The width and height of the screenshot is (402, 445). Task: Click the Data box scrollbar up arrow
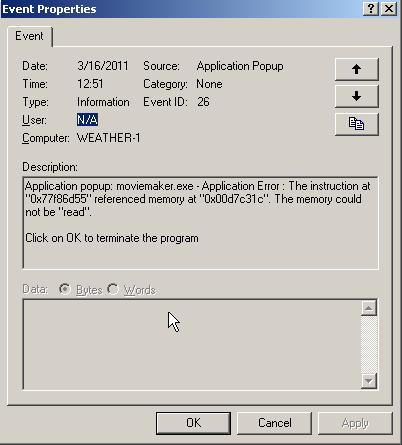tap(369, 308)
